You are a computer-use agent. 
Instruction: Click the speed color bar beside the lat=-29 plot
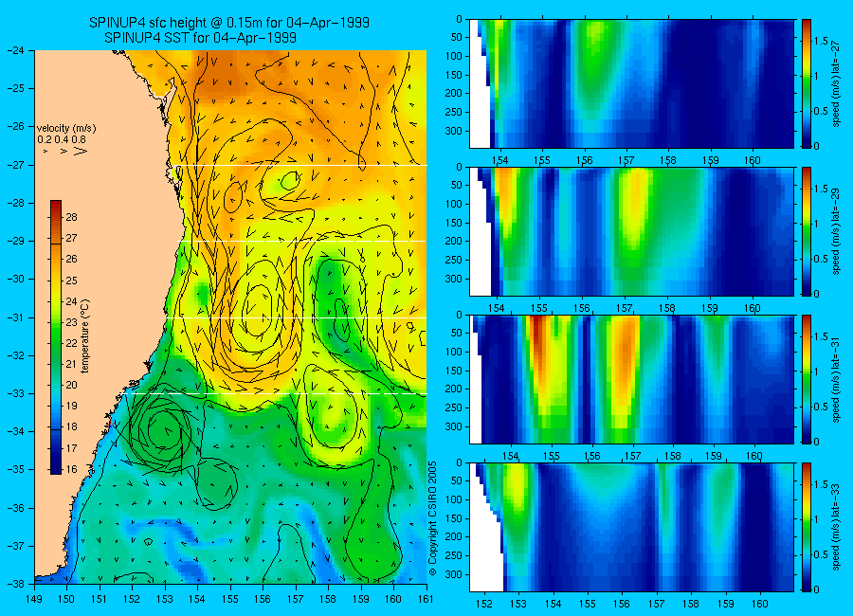click(807, 231)
